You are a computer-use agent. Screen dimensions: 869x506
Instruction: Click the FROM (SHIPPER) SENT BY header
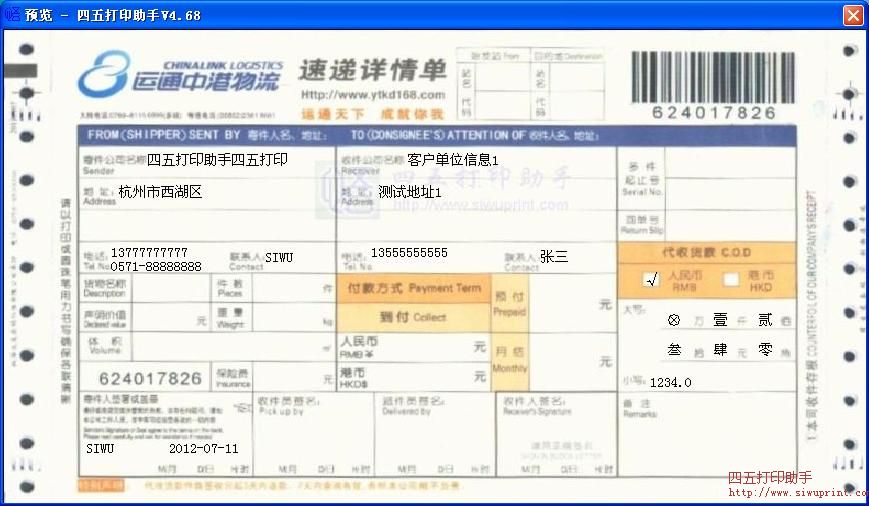click(x=206, y=135)
